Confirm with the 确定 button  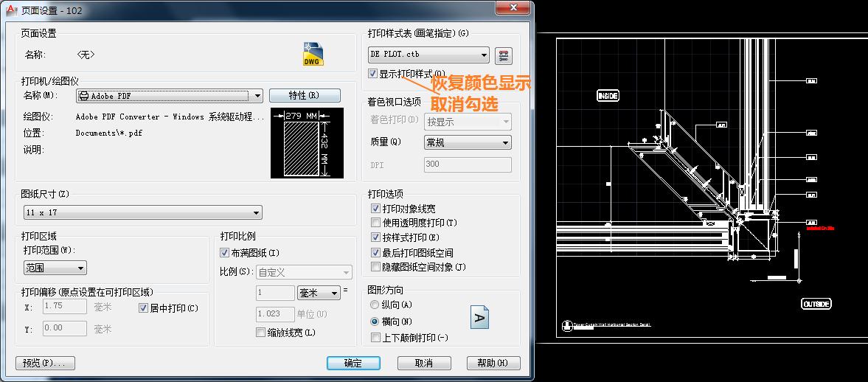(353, 363)
